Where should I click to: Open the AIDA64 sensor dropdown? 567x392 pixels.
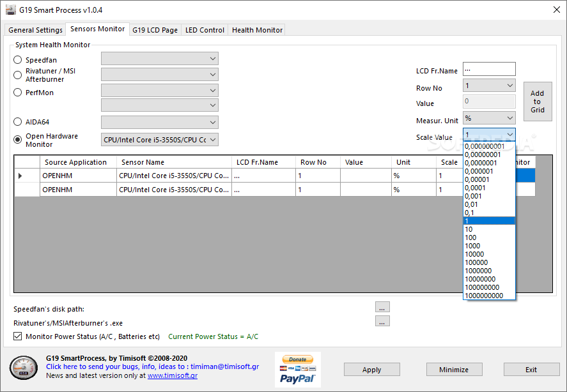point(159,122)
